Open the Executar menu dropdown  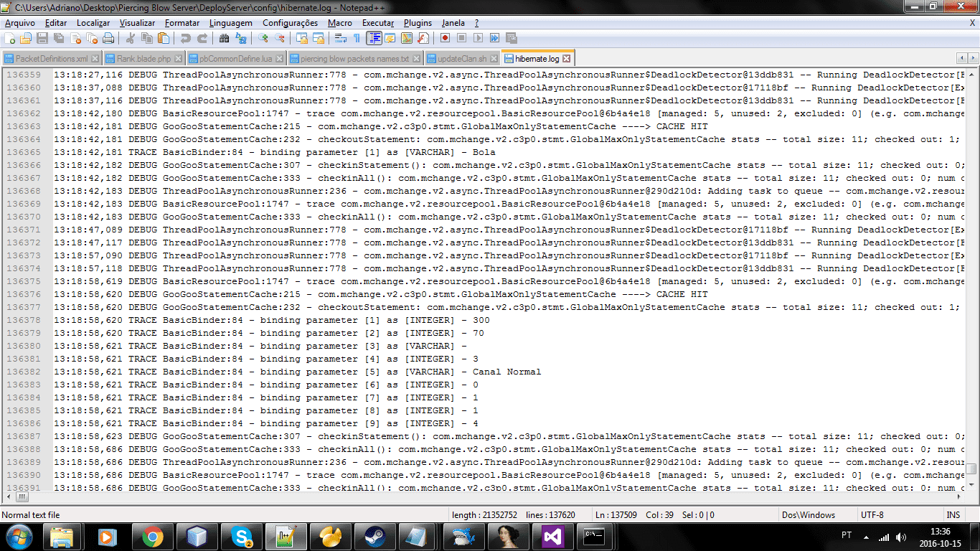click(x=378, y=23)
